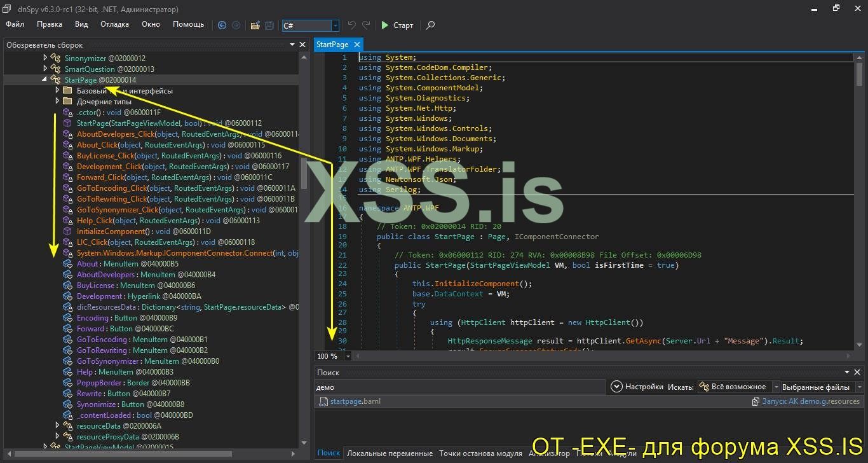Click the SmartQuestion class icon
Screen dimensions: 868x463
(56, 69)
